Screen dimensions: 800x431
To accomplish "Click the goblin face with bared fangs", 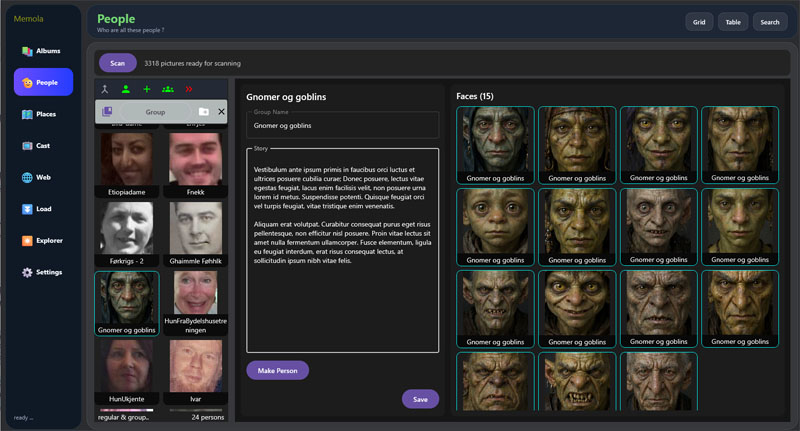I will tap(577, 382).
